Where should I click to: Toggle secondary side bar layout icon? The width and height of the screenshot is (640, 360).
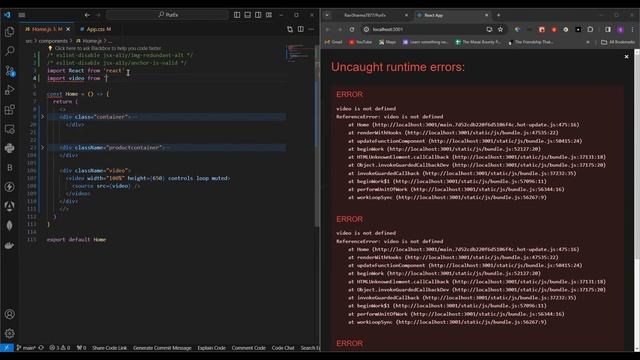tap(258, 15)
